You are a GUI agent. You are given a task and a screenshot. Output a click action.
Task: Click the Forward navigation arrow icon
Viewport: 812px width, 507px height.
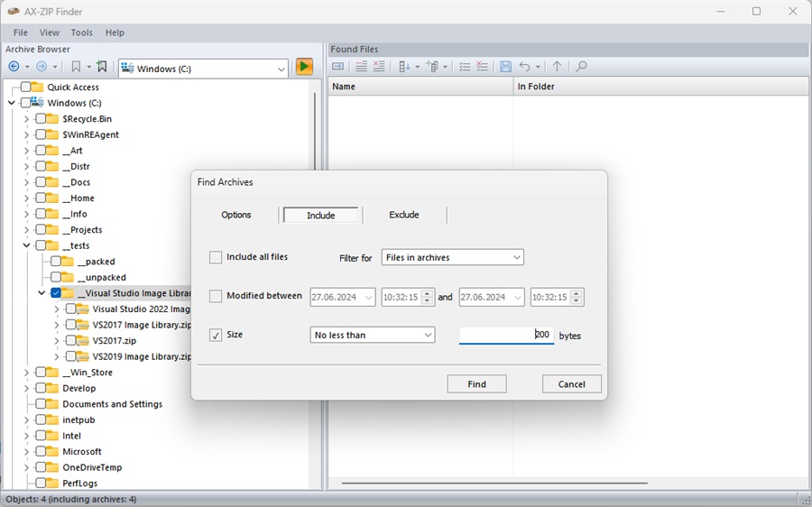42,66
